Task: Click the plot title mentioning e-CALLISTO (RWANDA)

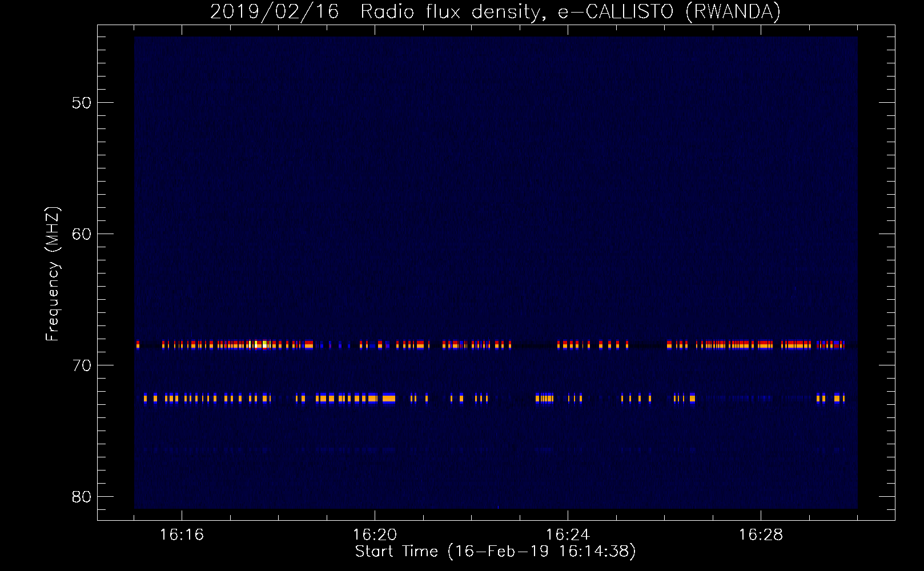Action: (x=495, y=11)
